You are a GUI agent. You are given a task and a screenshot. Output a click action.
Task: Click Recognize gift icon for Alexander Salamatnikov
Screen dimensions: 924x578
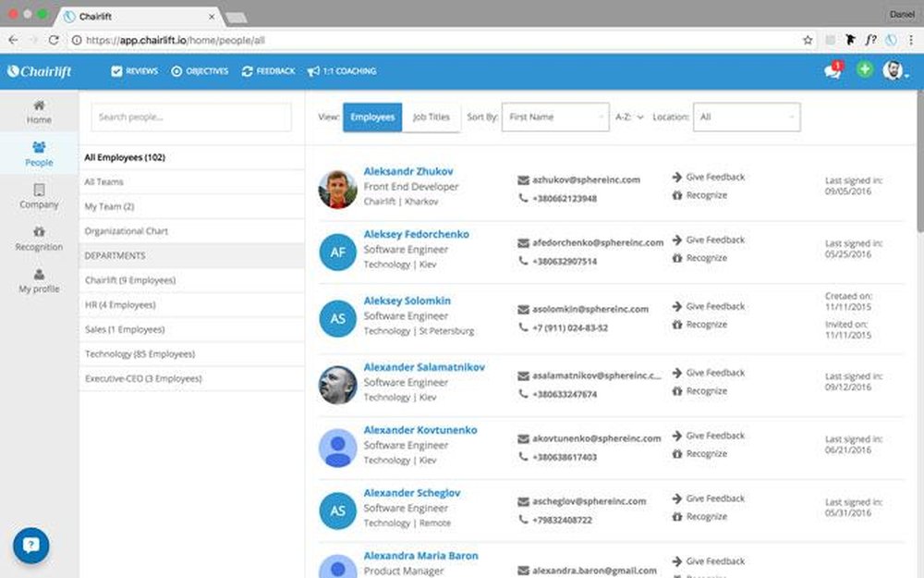pos(677,391)
